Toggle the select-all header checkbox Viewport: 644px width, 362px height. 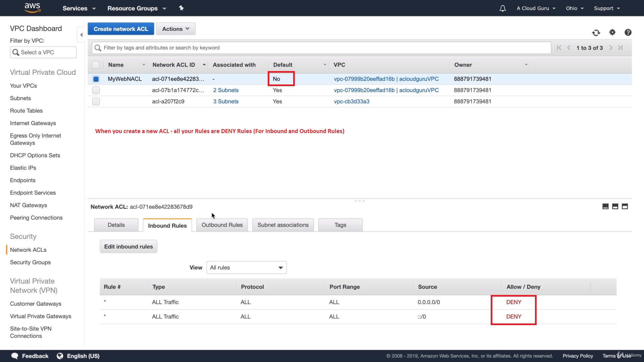[x=96, y=65]
